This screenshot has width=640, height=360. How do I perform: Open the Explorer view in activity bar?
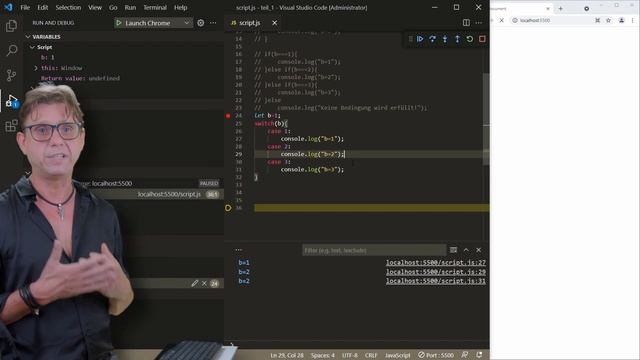click(x=11, y=26)
